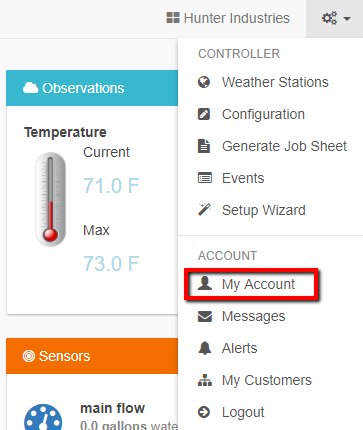Click the Alerts bell icon

point(205,348)
